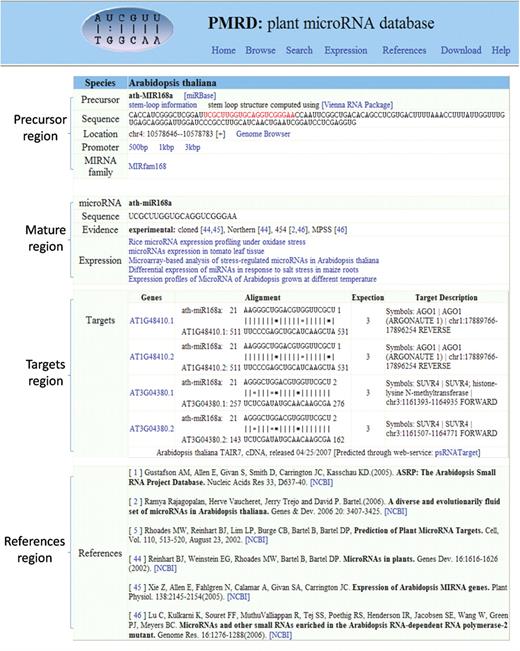The height and width of the screenshot is (651, 520).
Task: Open target gene AT1G48410.2
Action: (x=152, y=357)
